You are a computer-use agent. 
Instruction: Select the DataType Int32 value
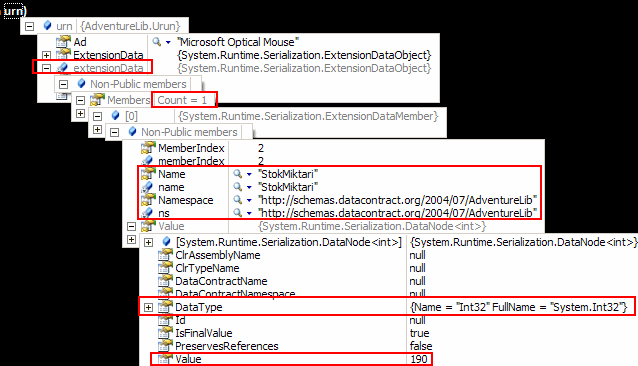(x=519, y=307)
